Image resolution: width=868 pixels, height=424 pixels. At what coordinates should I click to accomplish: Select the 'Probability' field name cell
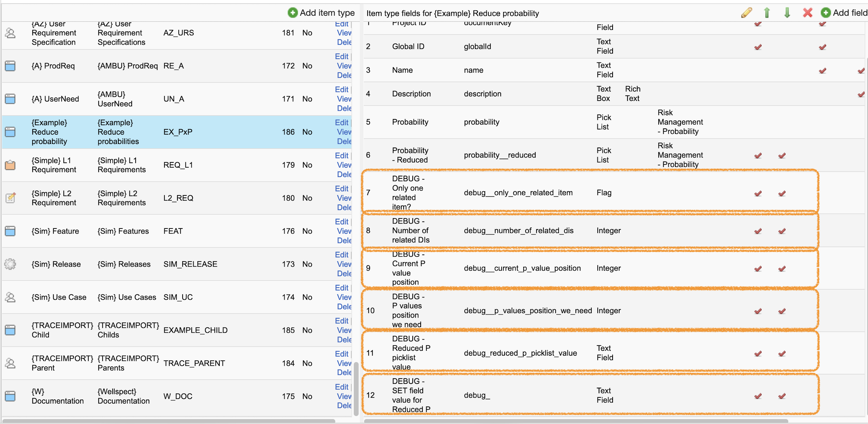410,122
